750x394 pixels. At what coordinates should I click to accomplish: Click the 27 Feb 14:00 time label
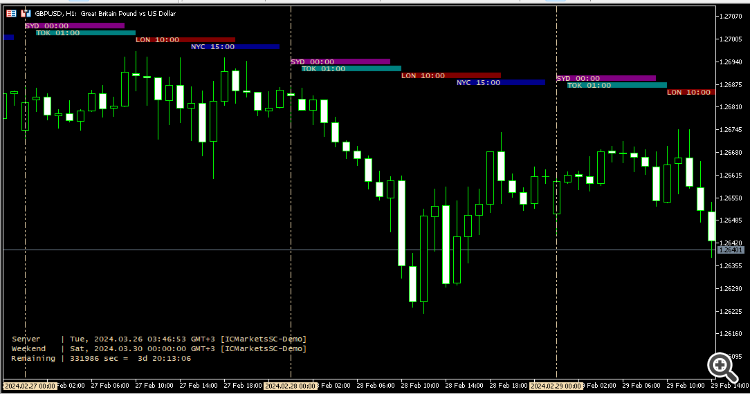tap(199, 385)
